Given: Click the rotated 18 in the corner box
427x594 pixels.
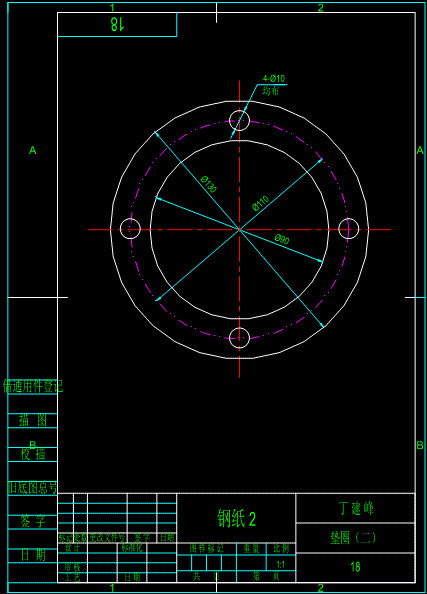Looking at the screenshot, I should click(x=117, y=24).
